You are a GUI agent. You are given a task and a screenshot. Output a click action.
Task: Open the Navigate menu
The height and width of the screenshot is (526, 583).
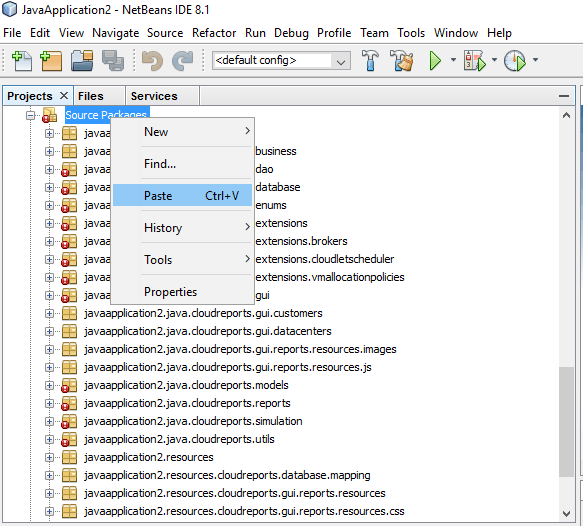pos(116,33)
